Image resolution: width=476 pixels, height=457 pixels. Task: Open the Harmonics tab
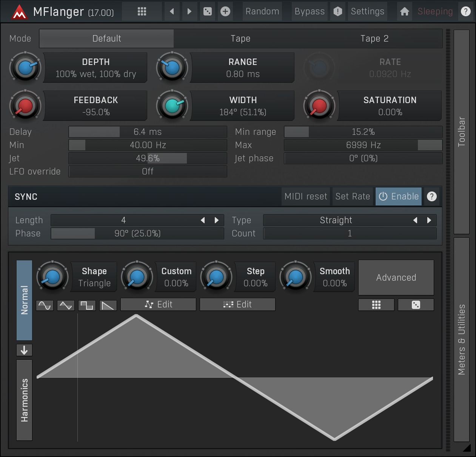[24, 400]
